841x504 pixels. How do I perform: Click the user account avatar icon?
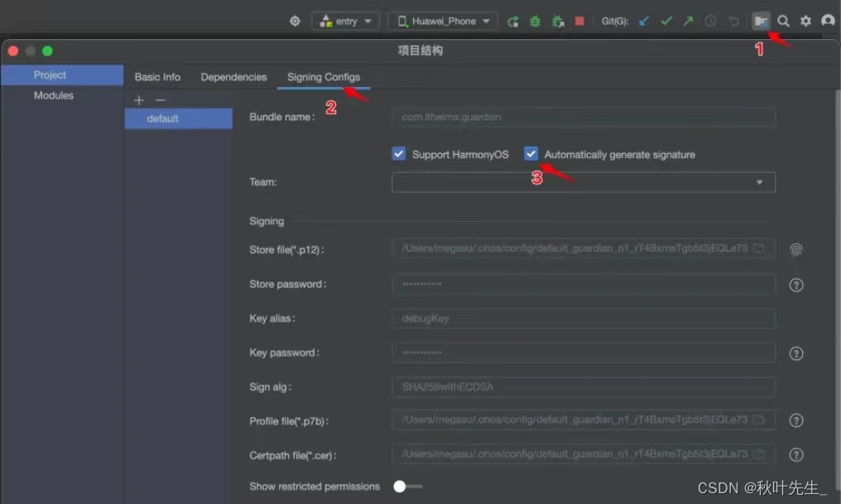828,21
